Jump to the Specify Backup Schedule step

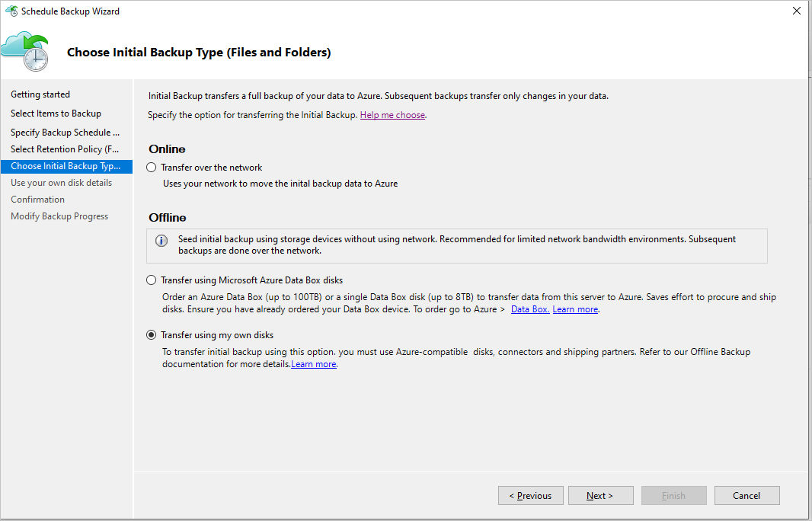click(65, 132)
